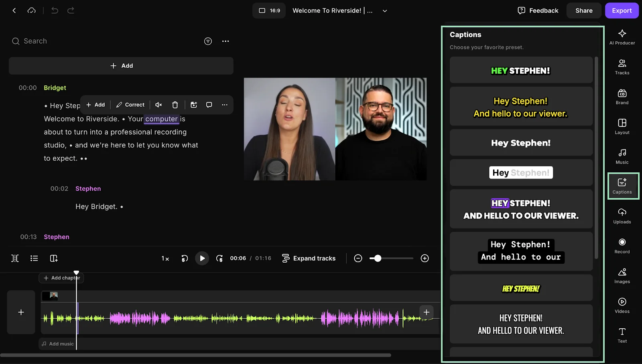The height and width of the screenshot is (364, 642).
Task: Open the Feedback menu
Action: [538, 10]
